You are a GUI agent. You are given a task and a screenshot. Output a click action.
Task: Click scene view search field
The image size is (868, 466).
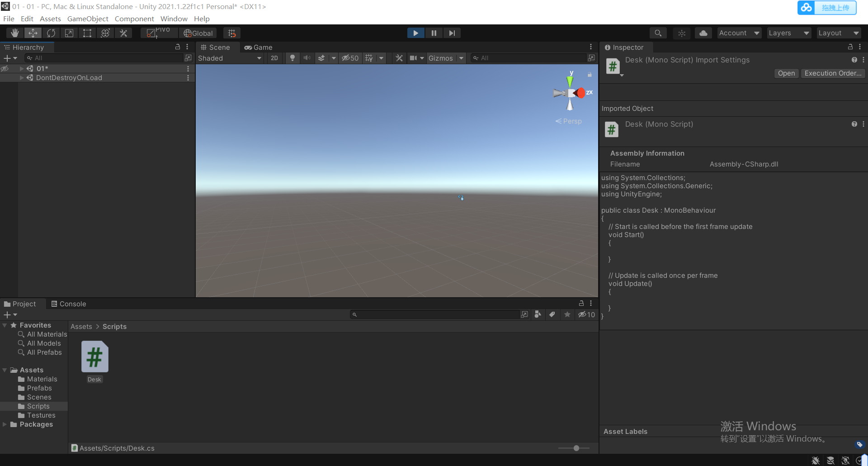tap(528, 58)
